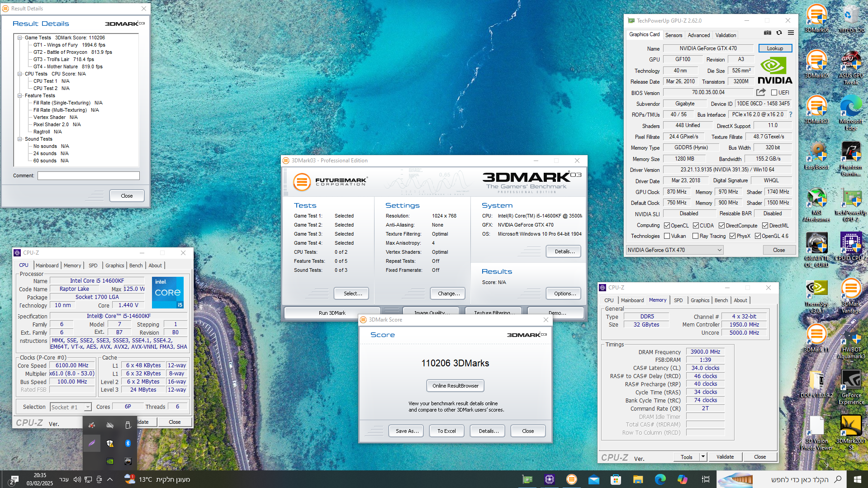Switch to the Advanced tab in GPU-Z
Screen dimensions: 868x488
pos(698,35)
